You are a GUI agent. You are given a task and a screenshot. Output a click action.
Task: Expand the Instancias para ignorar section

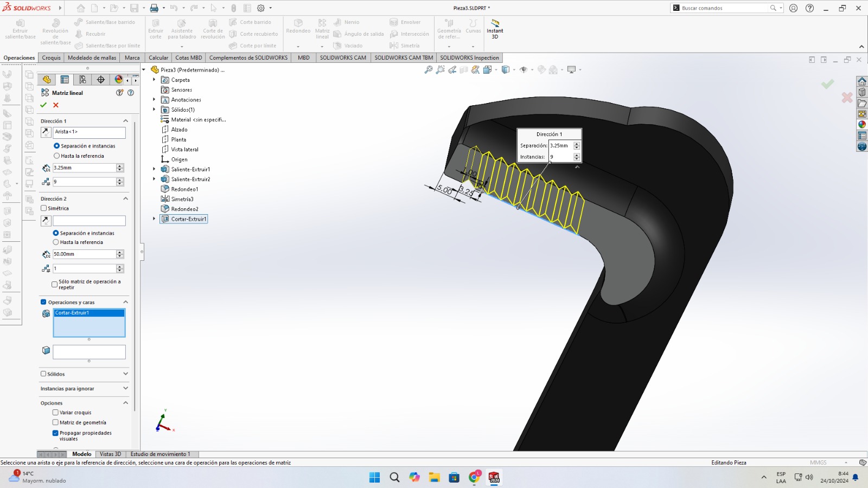125,388
